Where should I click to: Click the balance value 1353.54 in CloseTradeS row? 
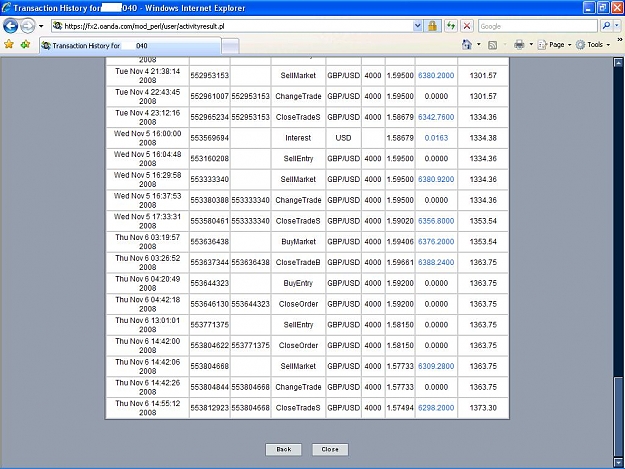coord(483,221)
